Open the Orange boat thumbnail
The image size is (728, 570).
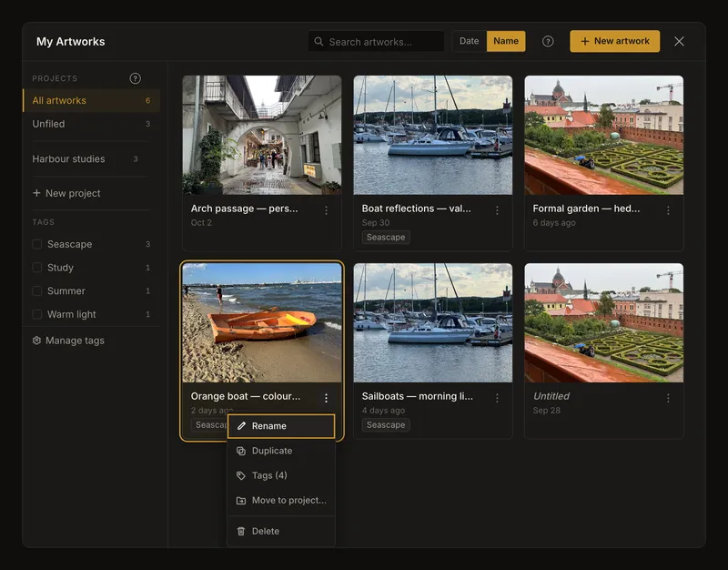tap(262, 323)
